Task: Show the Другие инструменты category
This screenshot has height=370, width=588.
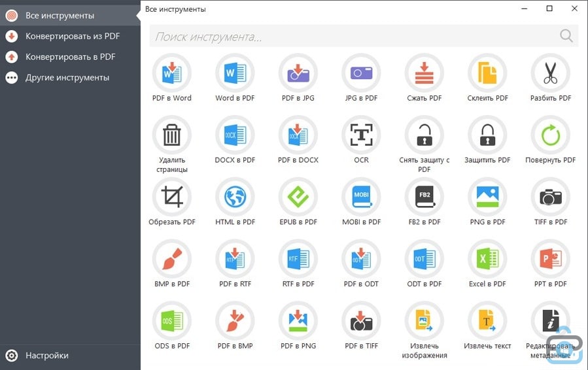Action: (x=70, y=78)
